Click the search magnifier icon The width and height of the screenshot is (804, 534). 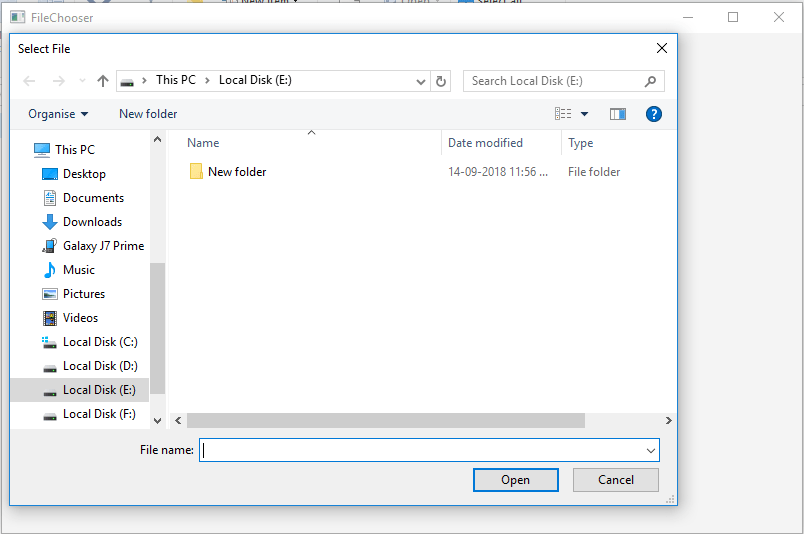(650, 81)
